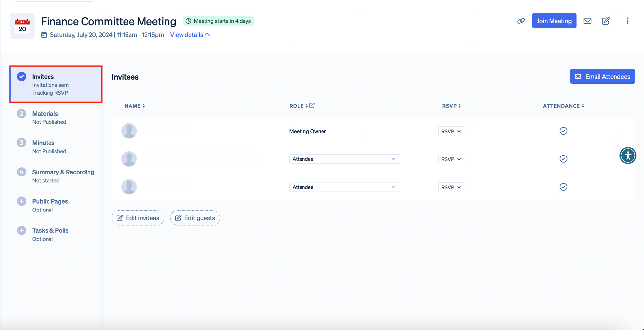Copy meeting link via chain icon
Image resolution: width=644 pixels, height=330 pixels.
click(521, 21)
